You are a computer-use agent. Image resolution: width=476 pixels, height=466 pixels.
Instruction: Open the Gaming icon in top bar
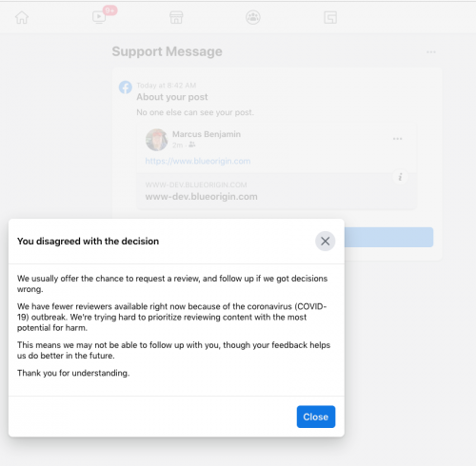330,17
